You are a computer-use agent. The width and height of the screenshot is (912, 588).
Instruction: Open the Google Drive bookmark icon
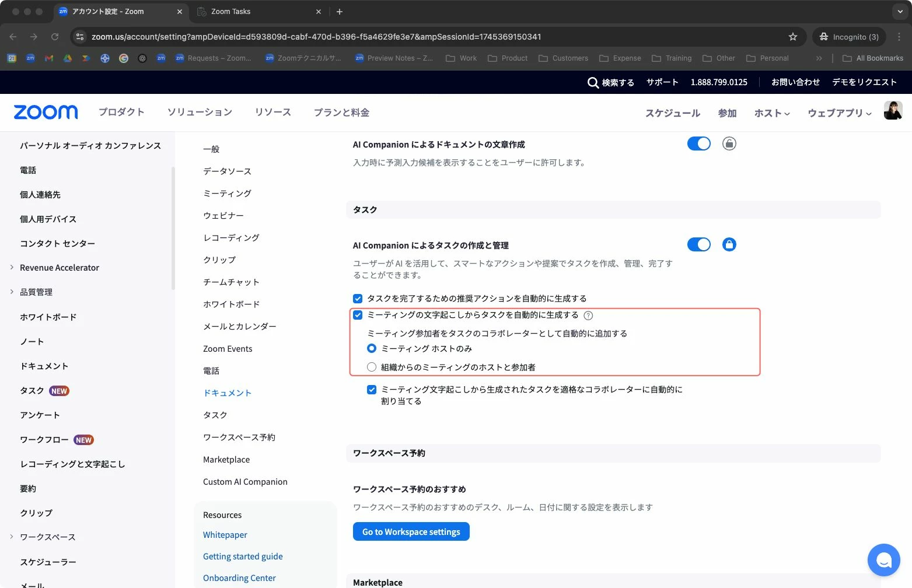click(68, 58)
